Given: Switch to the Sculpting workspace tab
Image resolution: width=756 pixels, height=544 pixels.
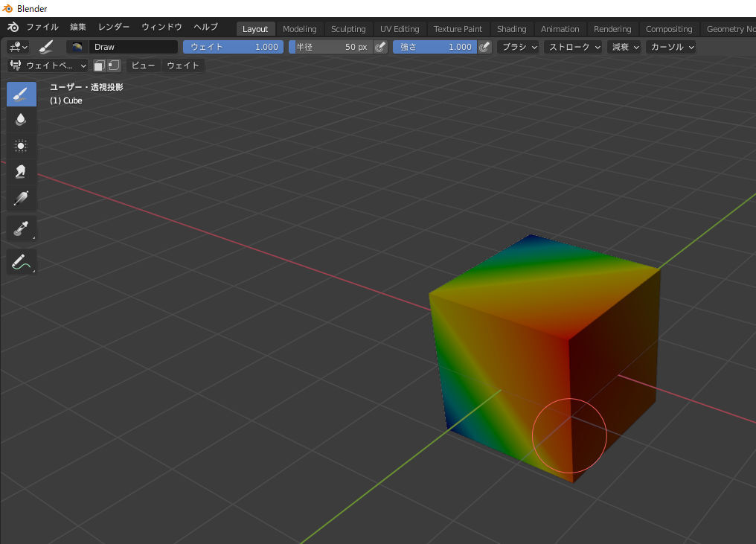Looking at the screenshot, I should 348,29.
